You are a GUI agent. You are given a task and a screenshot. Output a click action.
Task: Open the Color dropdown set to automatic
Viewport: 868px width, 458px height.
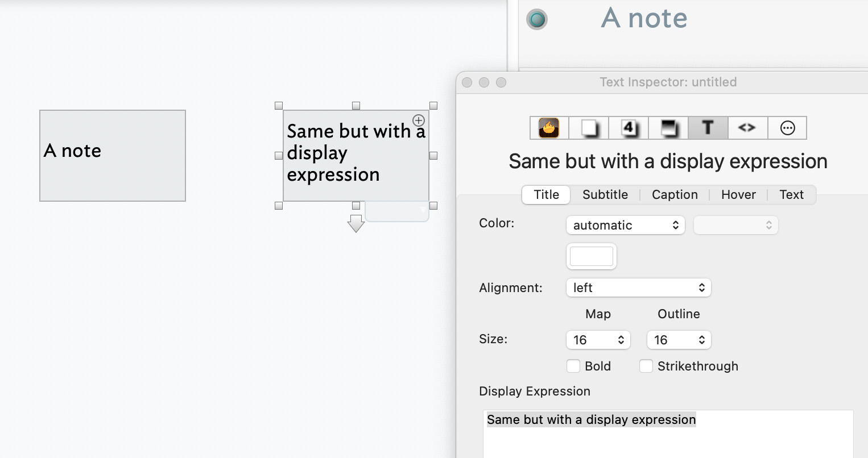pyautogui.click(x=625, y=225)
